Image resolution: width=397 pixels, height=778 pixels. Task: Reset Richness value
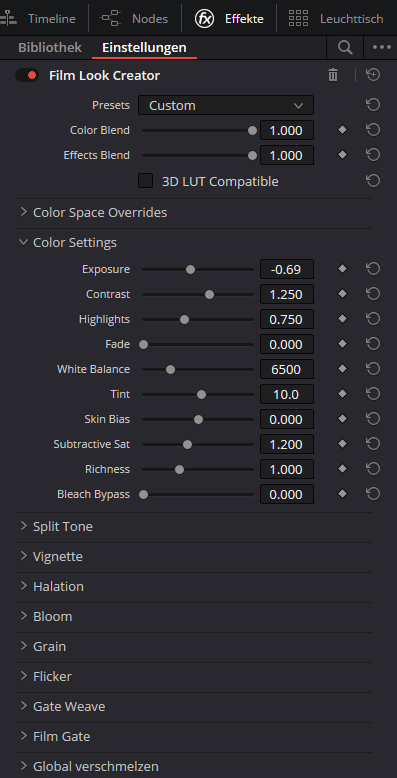tap(373, 469)
